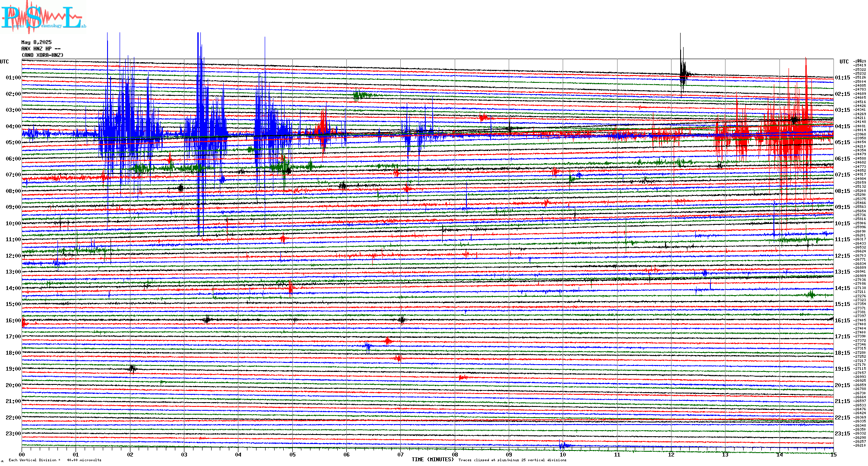
Task: Click the 08:00 hour label
Action: click(13, 191)
